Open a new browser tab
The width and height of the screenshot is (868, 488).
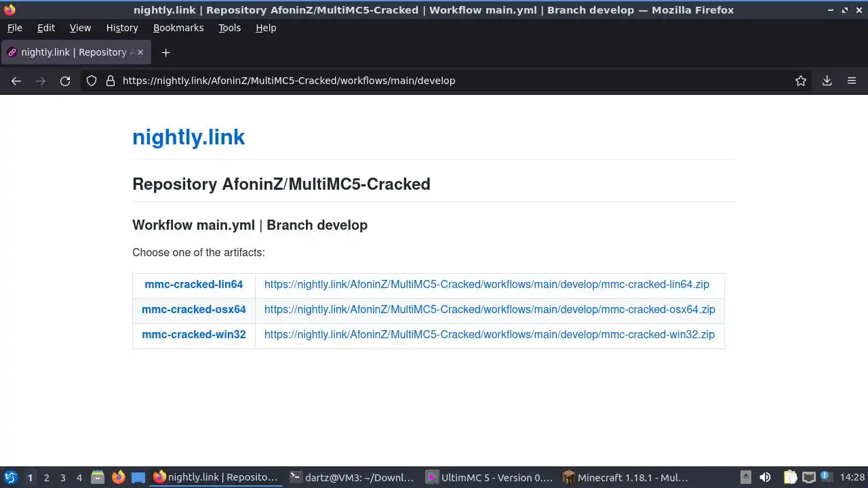(165, 52)
